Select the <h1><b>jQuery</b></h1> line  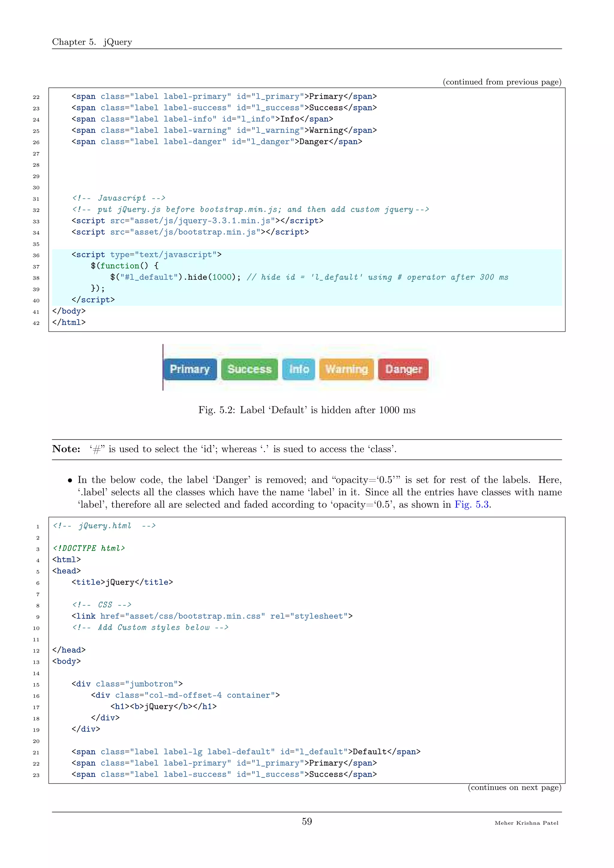tap(163, 707)
